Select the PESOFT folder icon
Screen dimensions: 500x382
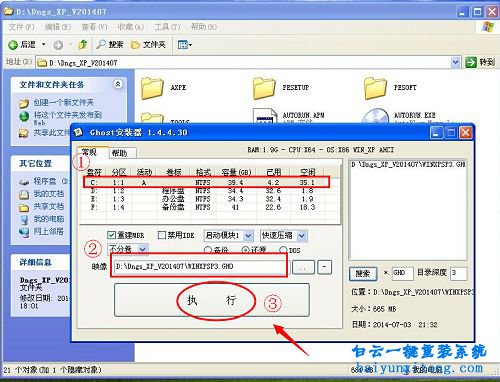coord(376,88)
